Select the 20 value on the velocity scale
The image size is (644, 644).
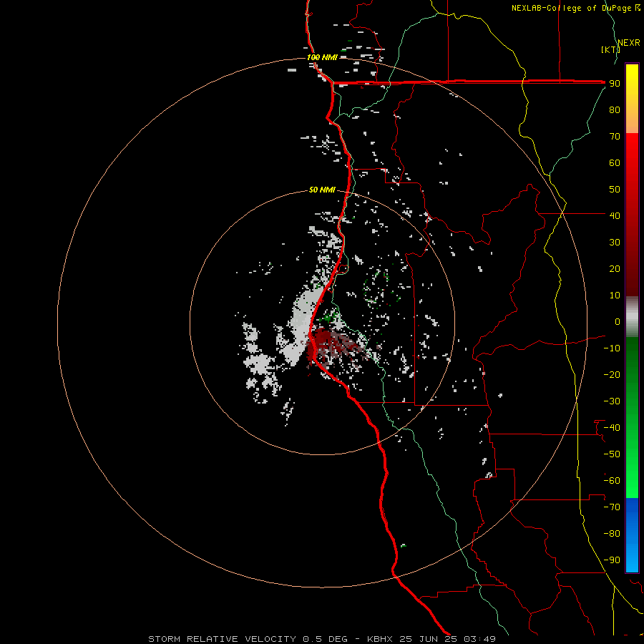(615, 268)
